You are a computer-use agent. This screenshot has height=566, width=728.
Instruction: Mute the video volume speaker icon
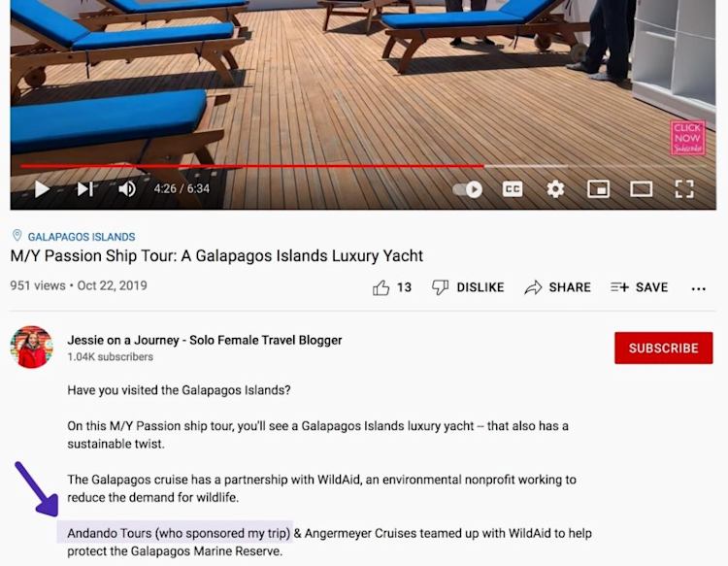[127, 189]
